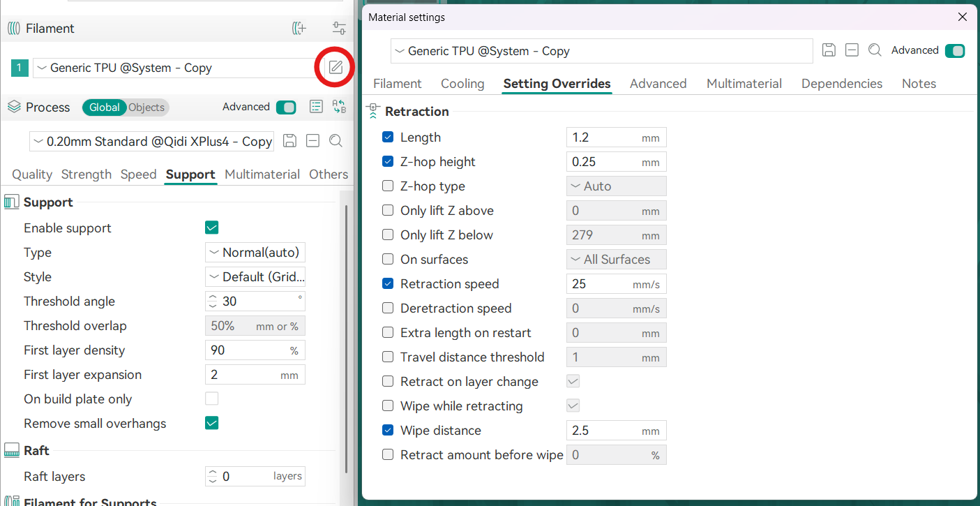This screenshot has height=506, width=980.
Task: Open the support Type dropdown
Action: pos(255,253)
